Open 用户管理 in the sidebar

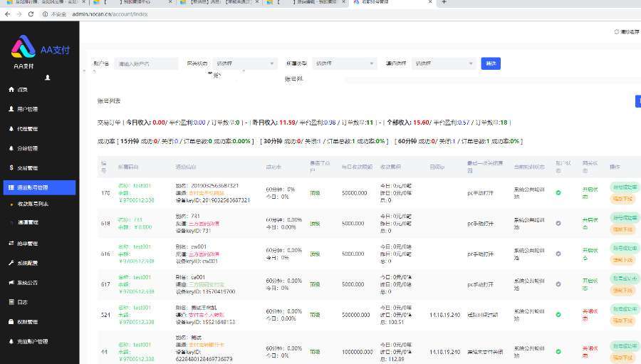coord(27,109)
